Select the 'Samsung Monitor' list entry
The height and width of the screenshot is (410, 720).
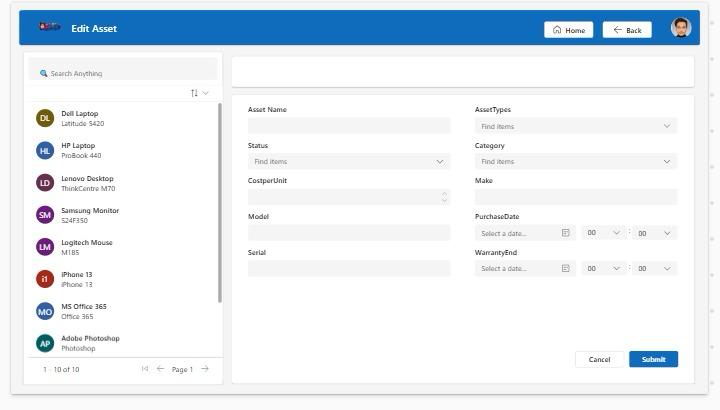tap(123, 215)
